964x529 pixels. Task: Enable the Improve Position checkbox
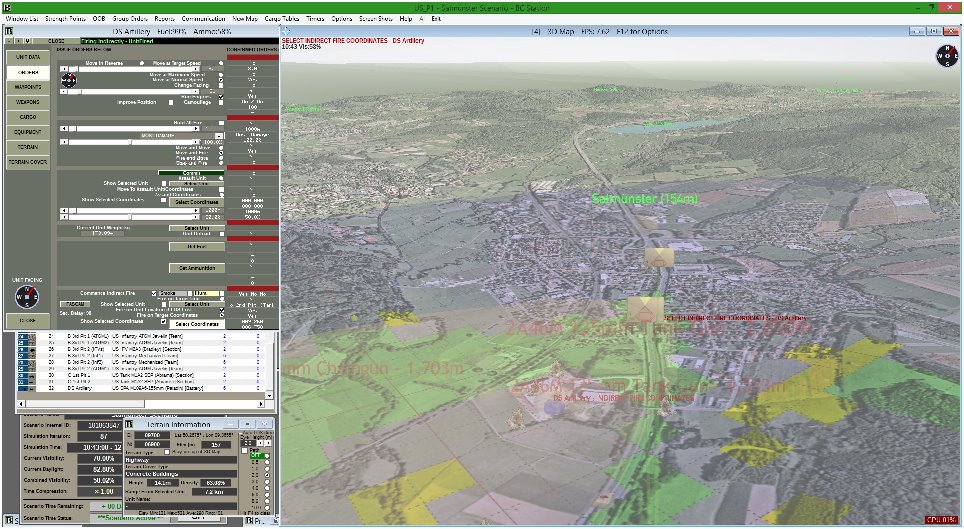click(171, 103)
